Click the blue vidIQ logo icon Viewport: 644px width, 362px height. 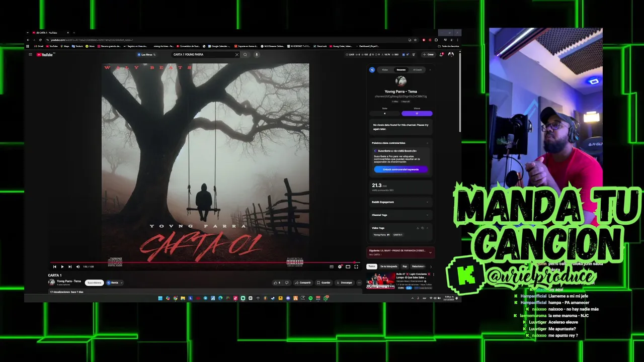pyautogui.click(x=372, y=70)
